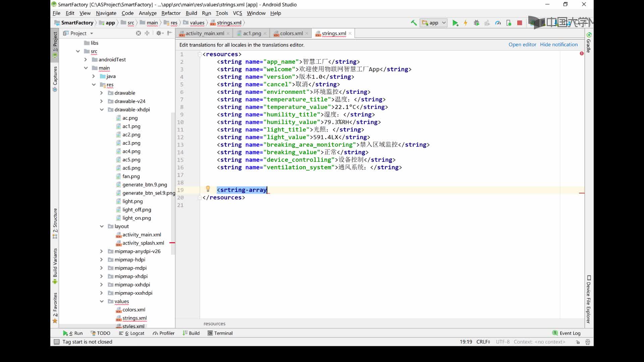
Task: Click the intention lightbulb on line 19
Action: click(x=208, y=189)
